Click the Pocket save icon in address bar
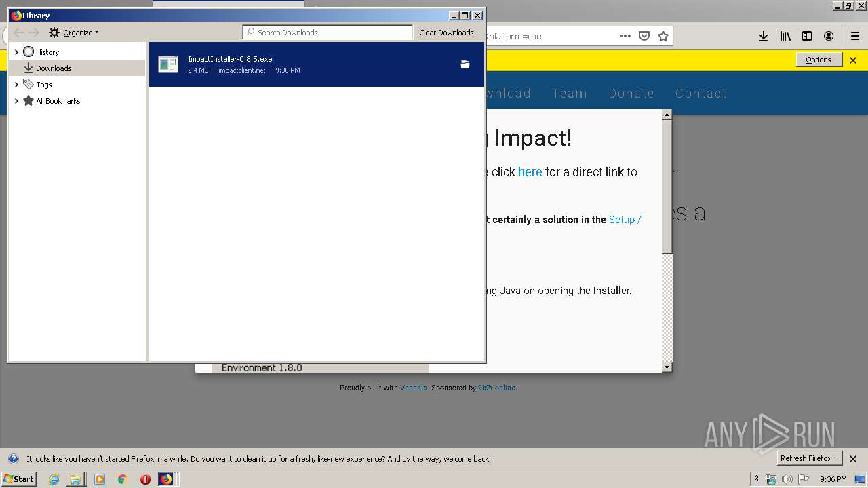The height and width of the screenshot is (488, 868). [644, 36]
